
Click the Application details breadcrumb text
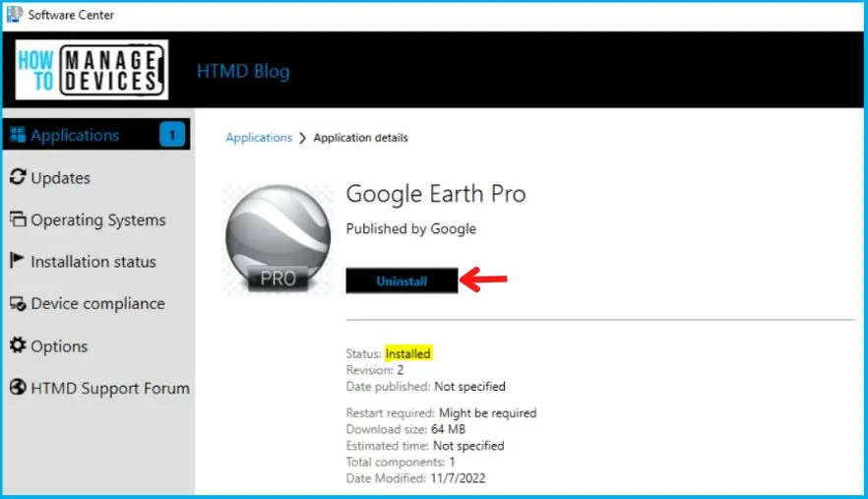360,138
